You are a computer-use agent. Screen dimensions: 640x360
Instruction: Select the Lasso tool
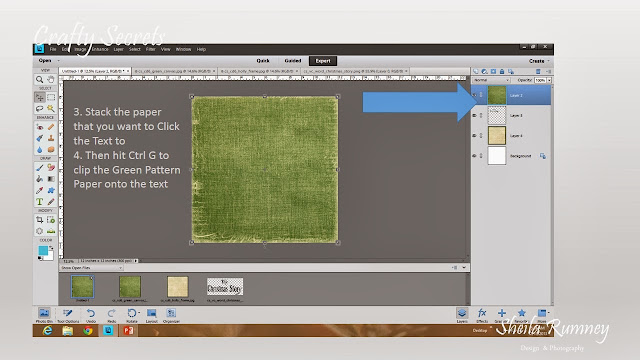[40, 108]
